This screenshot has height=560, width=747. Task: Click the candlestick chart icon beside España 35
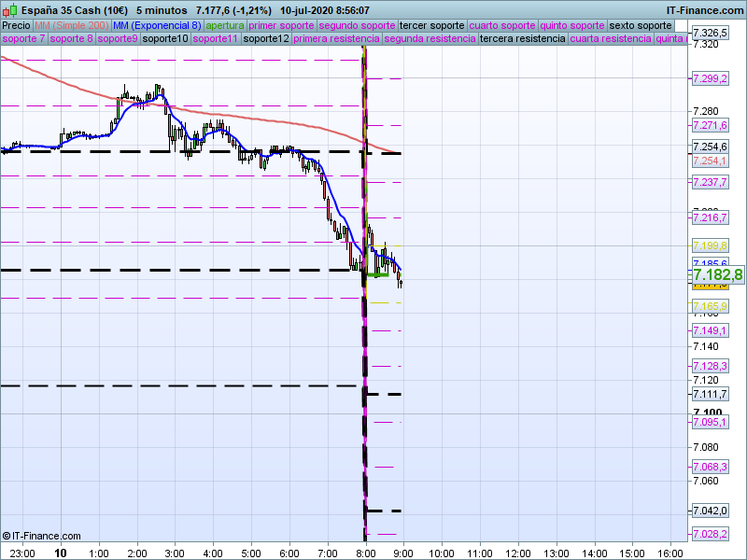coord(7,9)
